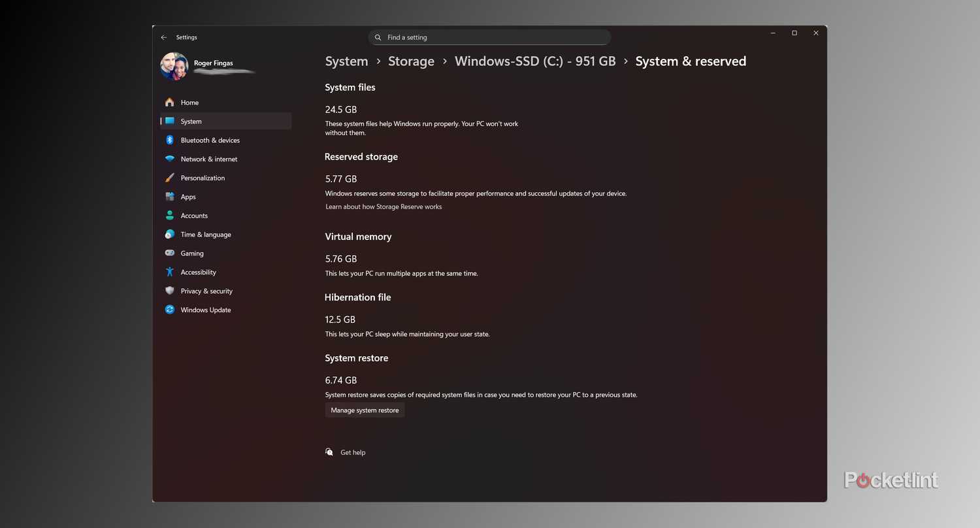Screen dimensions: 980x528
Task: Select the Time & language clock icon
Action: click(x=170, y=235)
